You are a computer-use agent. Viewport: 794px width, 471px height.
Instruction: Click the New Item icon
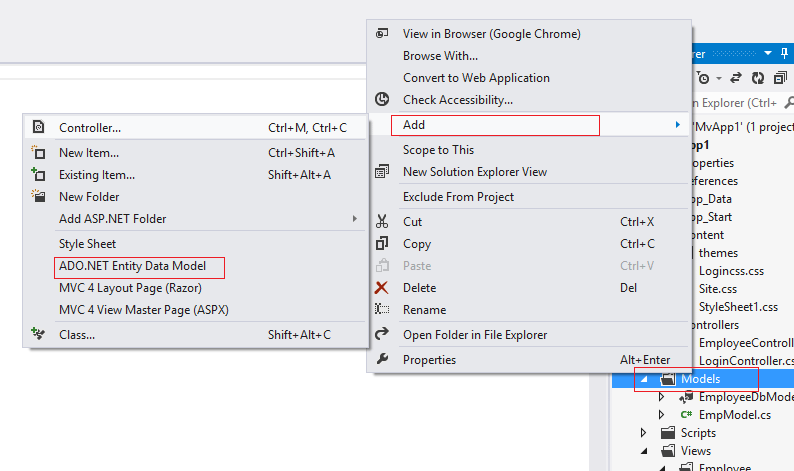click(39, 153)
